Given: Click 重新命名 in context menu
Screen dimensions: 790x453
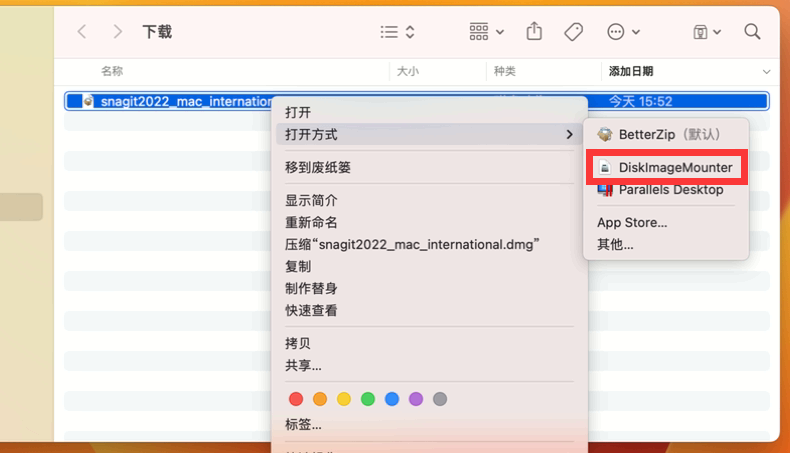Looking at the screenshot, I should tap(311, 222).
